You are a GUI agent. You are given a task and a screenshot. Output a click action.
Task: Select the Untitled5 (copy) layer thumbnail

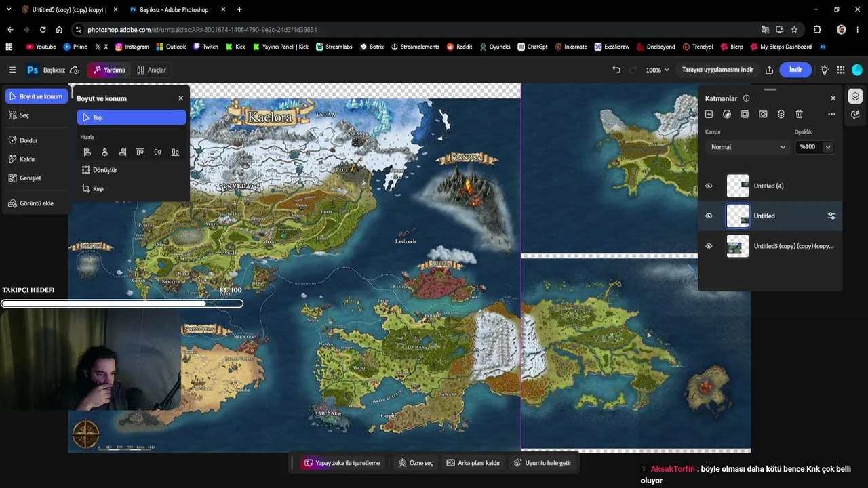(x=738, y=246)
